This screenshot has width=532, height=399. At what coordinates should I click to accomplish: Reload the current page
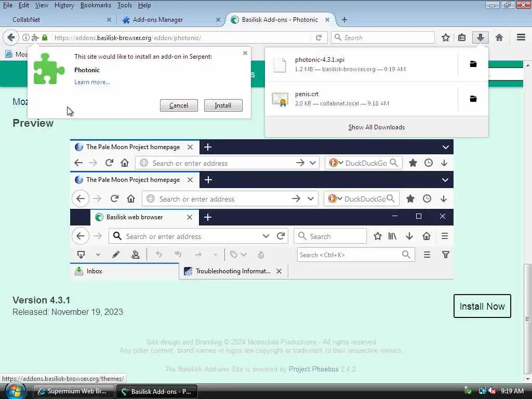318,37
